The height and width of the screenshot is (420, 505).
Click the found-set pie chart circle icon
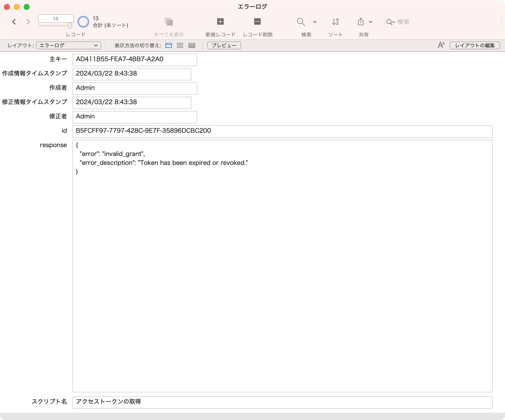click(83, 22)
